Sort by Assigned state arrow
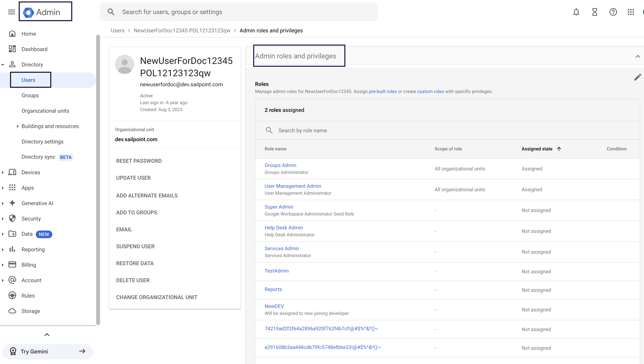Image resolution: width=644 pixels, height=364 pixels. coord(559,149)
